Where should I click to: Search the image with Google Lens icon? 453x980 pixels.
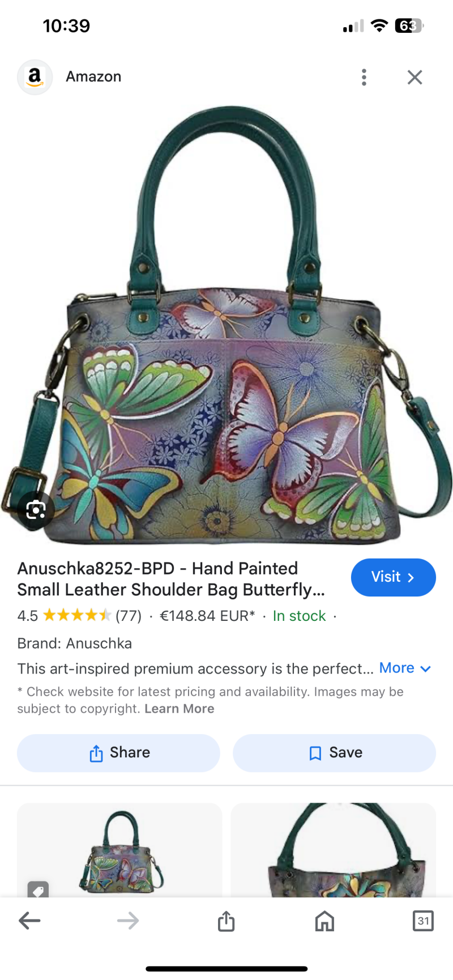tap(36, 510)
